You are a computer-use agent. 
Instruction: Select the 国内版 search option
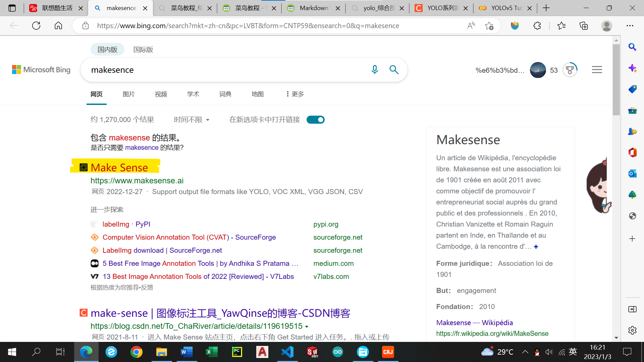(107, 50)
